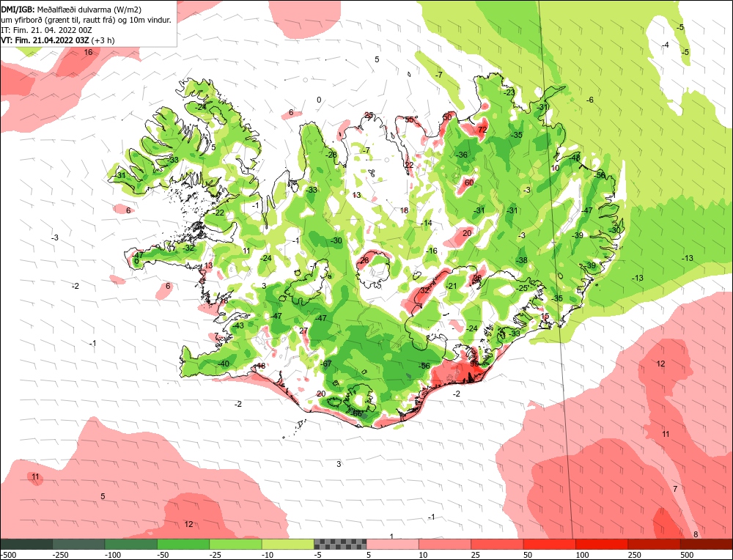Click the '16' flux value over the northwest sea
The width and height of the screenshot is (733, 560).
coord(88,52)
